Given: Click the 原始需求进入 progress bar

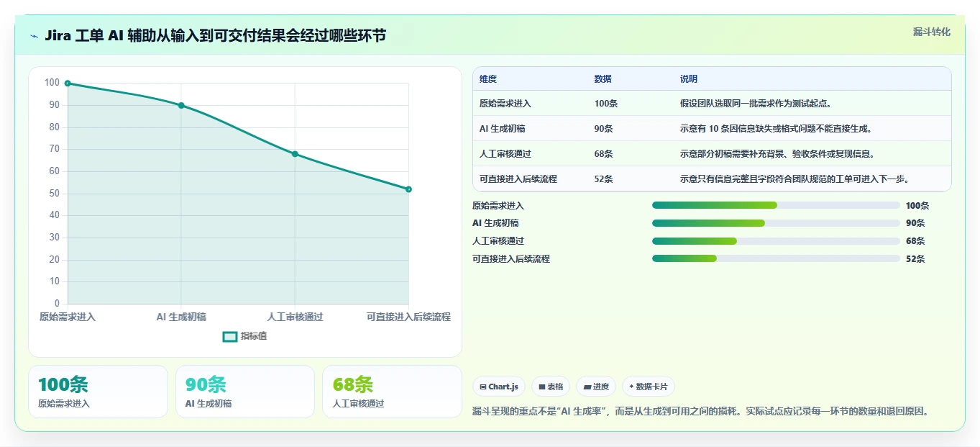Looking at the screenshot, I should click(x=776, y=205).
